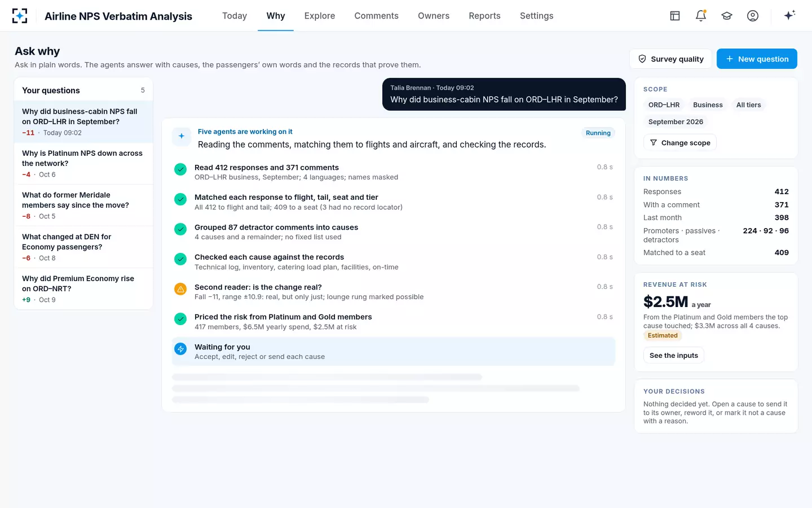812x508 pixels.
Task: Open question about former Meridale members
Action: 83,205
